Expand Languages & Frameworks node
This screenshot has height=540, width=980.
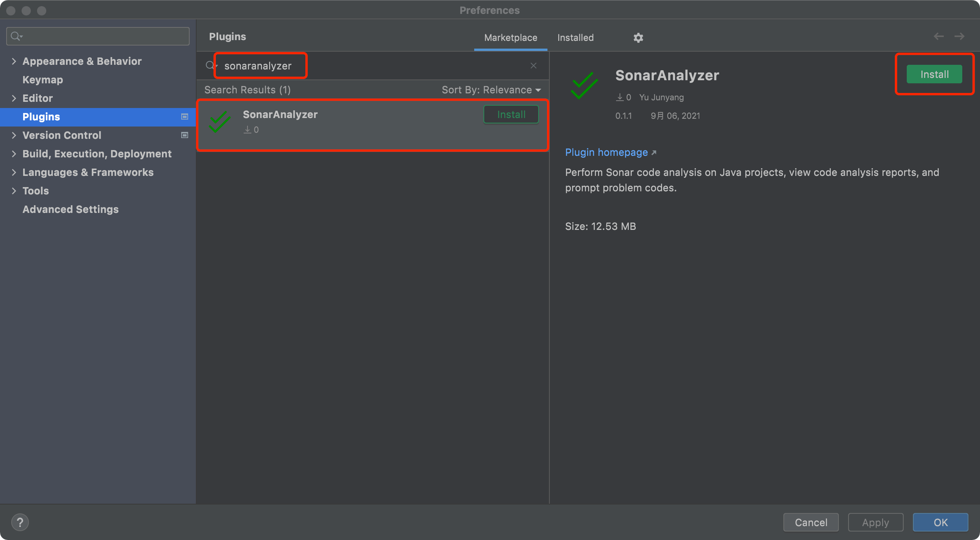pos(14,172)
